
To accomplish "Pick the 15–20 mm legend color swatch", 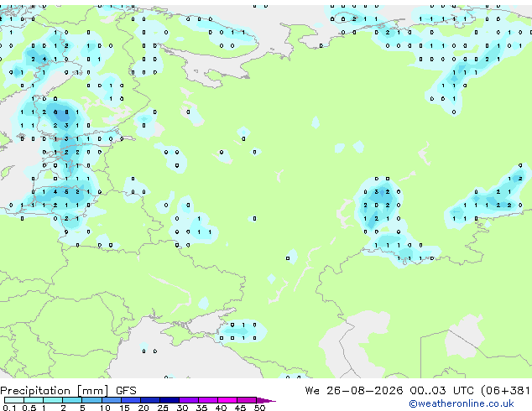I will (131, 400).
